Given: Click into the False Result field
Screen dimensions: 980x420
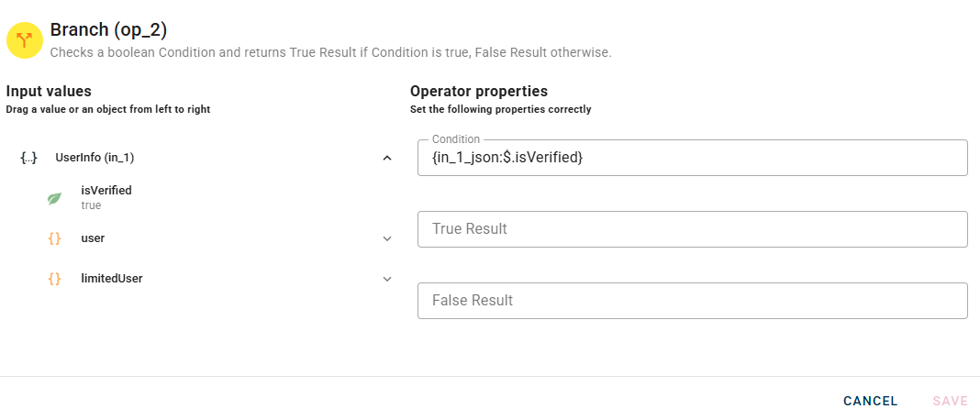Looking at the screenshot, I should pos(692,301).
